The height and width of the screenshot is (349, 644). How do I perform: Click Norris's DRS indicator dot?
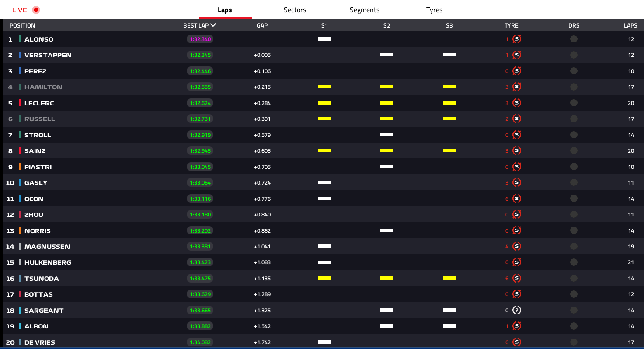[x=574, y=230]
